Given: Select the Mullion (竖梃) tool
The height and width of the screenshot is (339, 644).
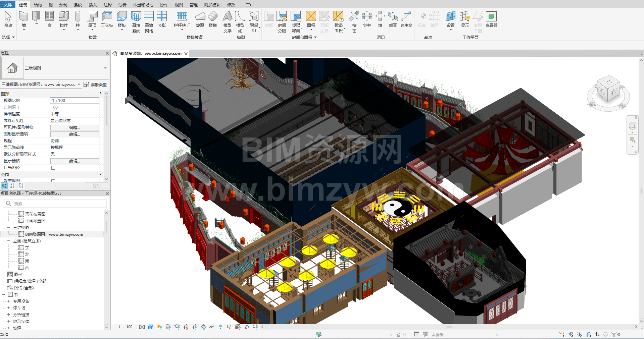Looking at the screenshot, I should (x=162, y=19).
